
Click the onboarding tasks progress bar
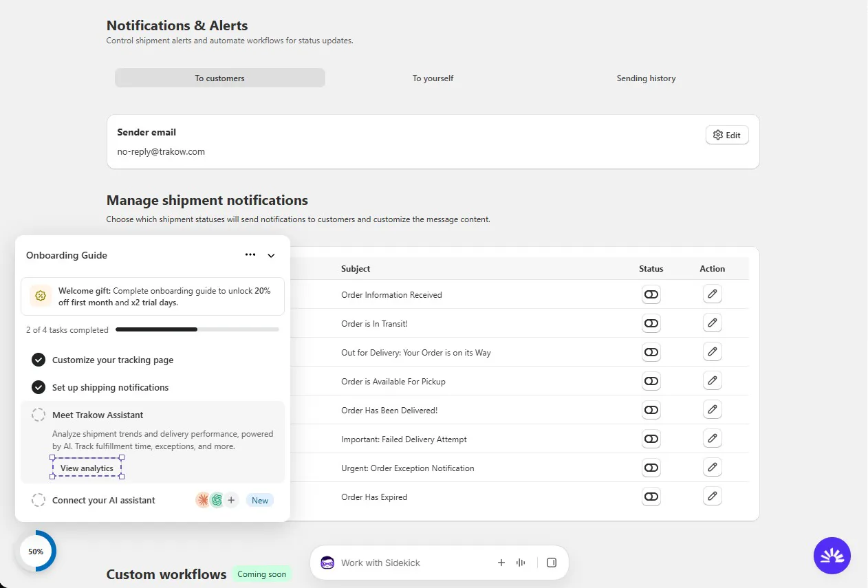tap(197, 329)
